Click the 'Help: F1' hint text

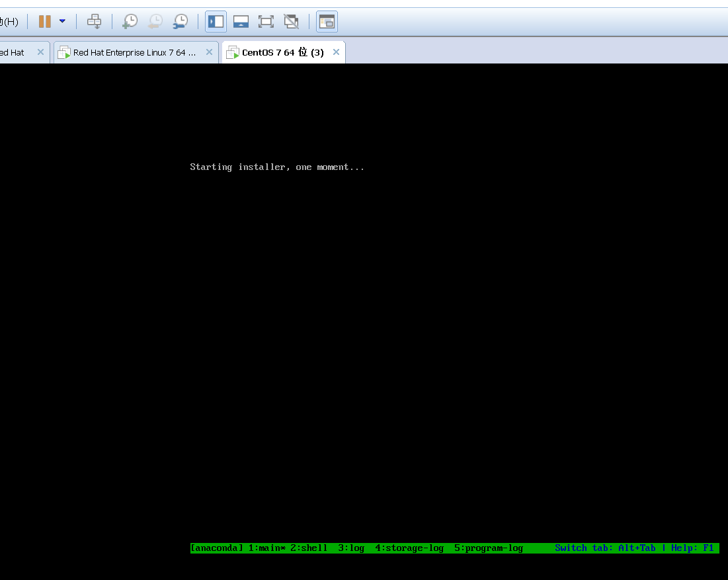click(x=692, y=548)
